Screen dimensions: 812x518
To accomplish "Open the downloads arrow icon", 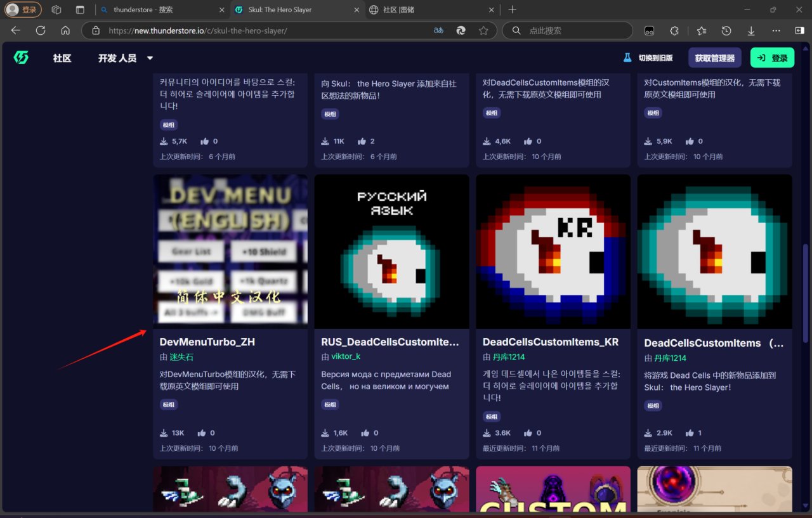I will [751, 30].
